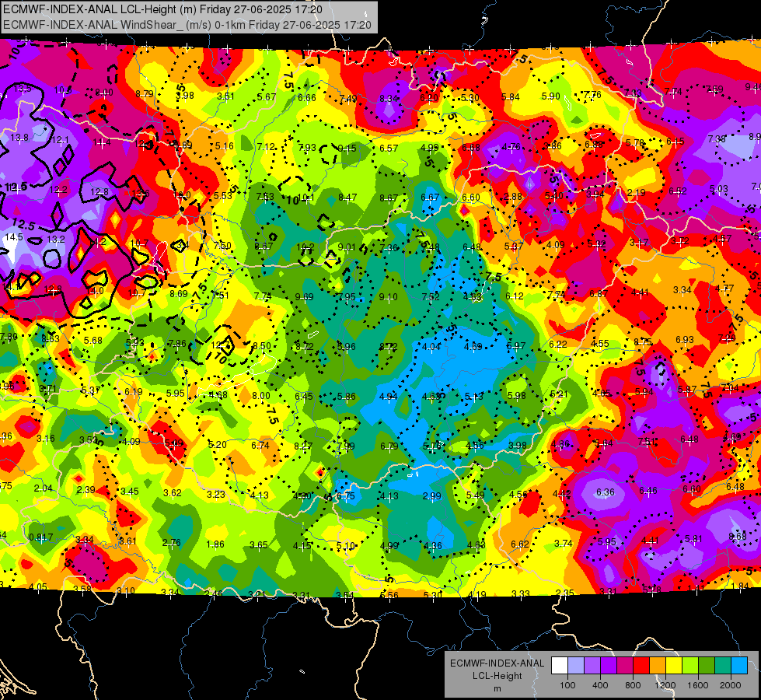Screen dimensions: 761x700
Task: Click the grid value 6.45
Action: 304,397
